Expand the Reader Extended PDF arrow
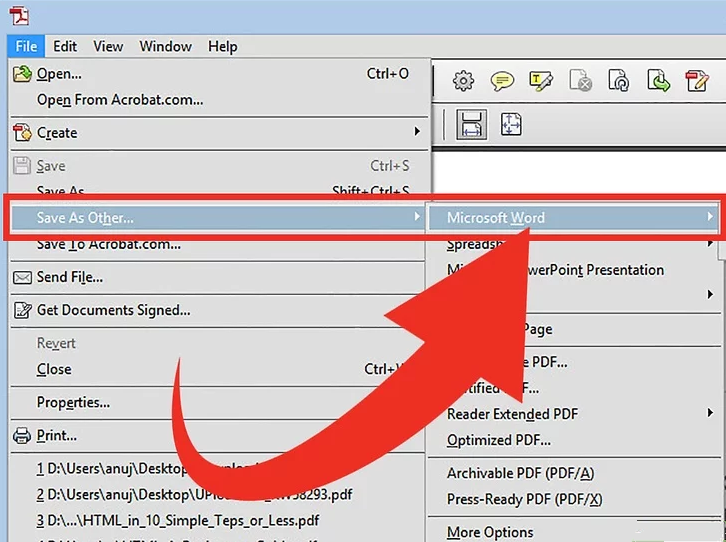Viewport: 726px width, 542px height. pyautogui.click(x=710, y=412)
